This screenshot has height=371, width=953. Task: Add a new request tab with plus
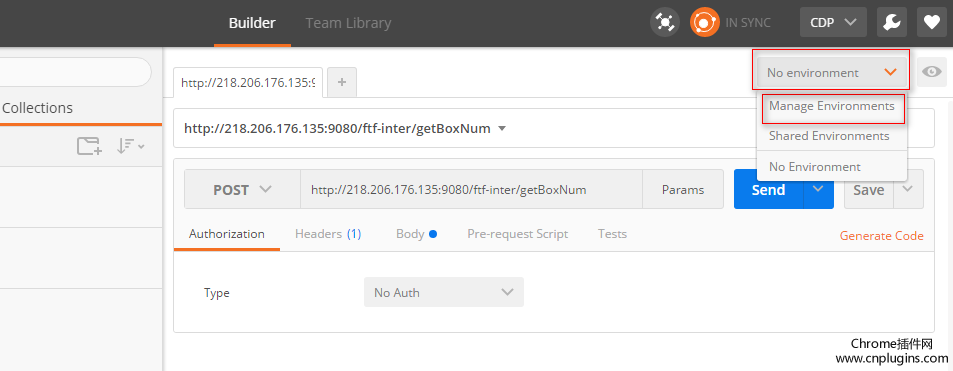tap(342, 82)
